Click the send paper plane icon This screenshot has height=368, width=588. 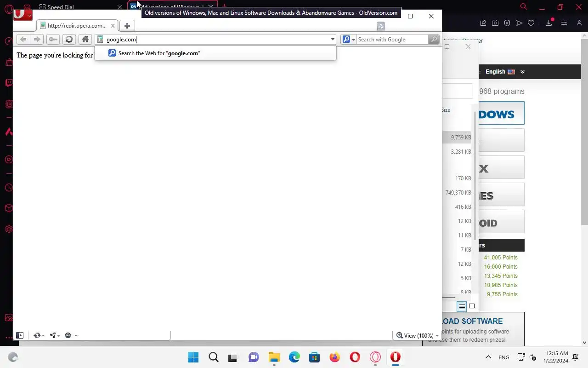[x=519, y=23]
